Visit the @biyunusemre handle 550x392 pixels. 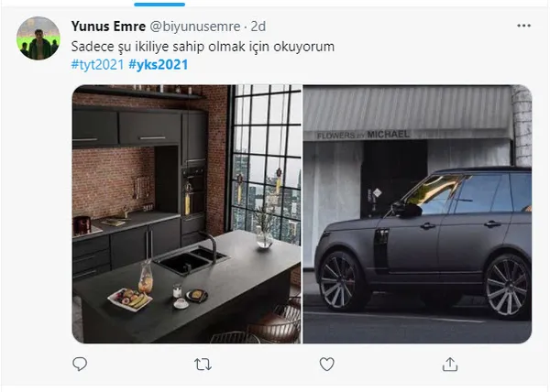pyautogui.click(x=195, y=27)
